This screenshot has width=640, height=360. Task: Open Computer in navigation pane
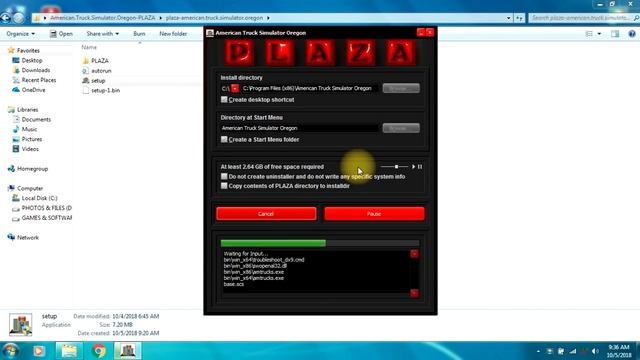(x=30, y=189)
